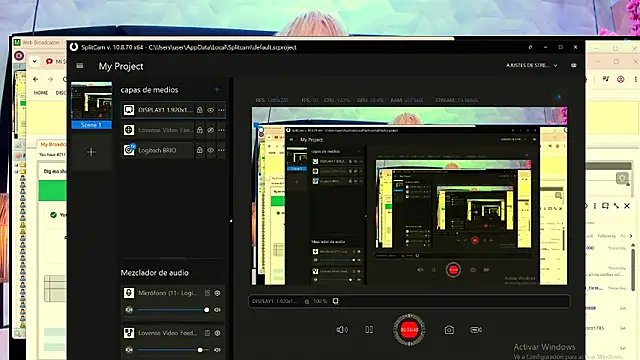Hide the DISPLAY1 layer with its eye icon
Viewport: 640px width, 360px height.
point(211,110)
